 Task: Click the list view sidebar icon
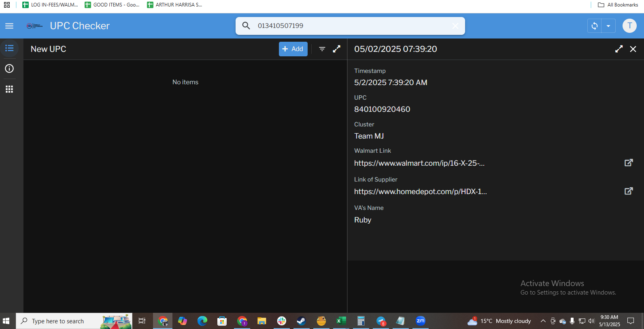[9, 49]
